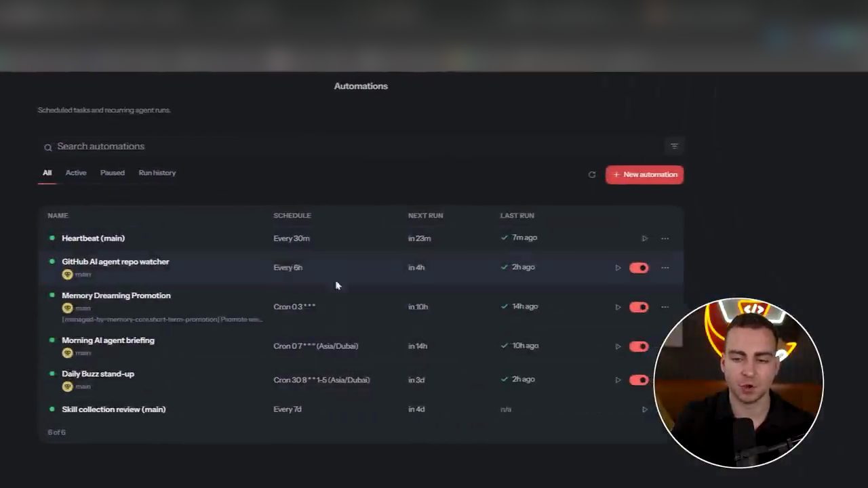Open the Heartbeat (main) automation
The height and width of the screenshot is (488, 868).
point(93,239)
